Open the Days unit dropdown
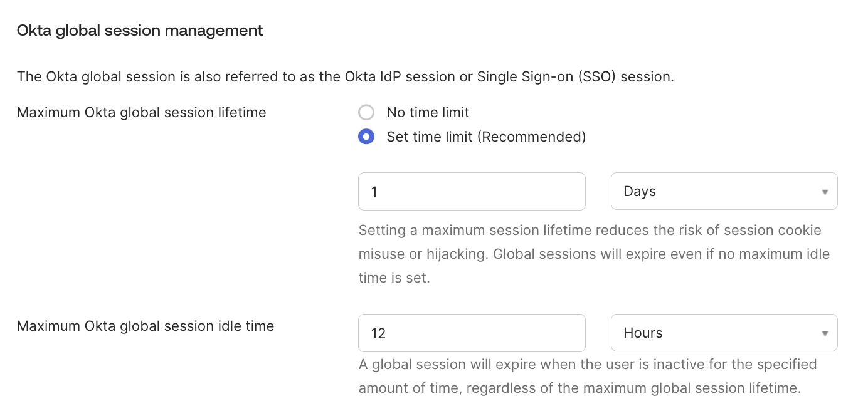The height and width of the screenshot is (411, 868). point(724,191)
